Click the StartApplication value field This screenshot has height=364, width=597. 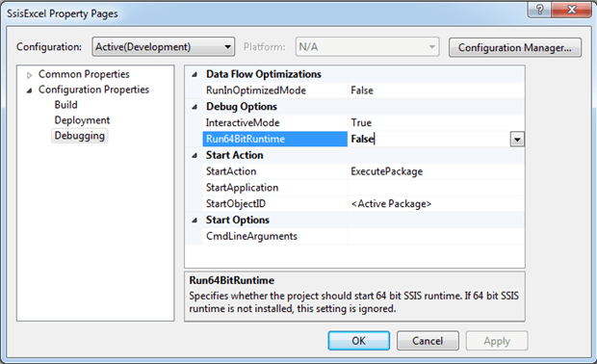pyautogui.click(x=436, y=188)
